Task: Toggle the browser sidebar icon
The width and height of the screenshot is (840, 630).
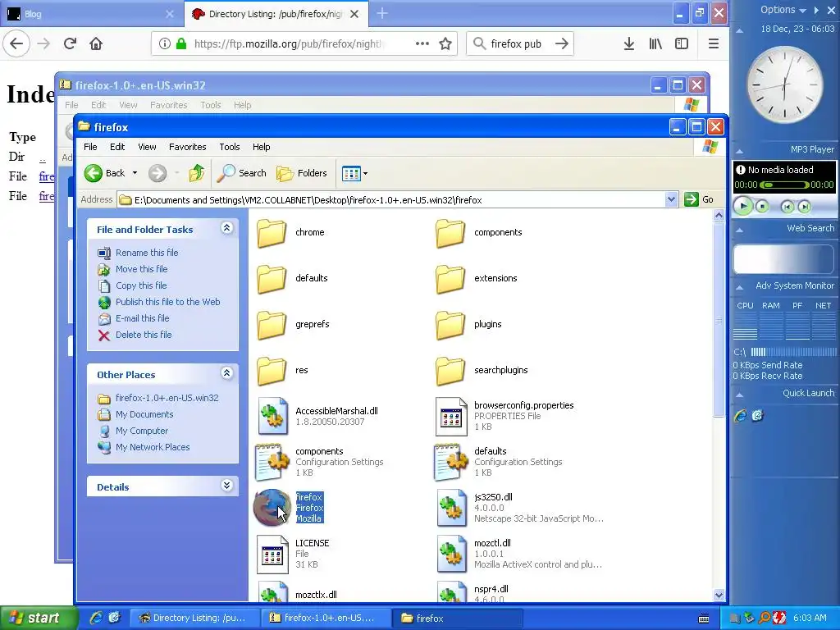Action: (x=682, y=43)
